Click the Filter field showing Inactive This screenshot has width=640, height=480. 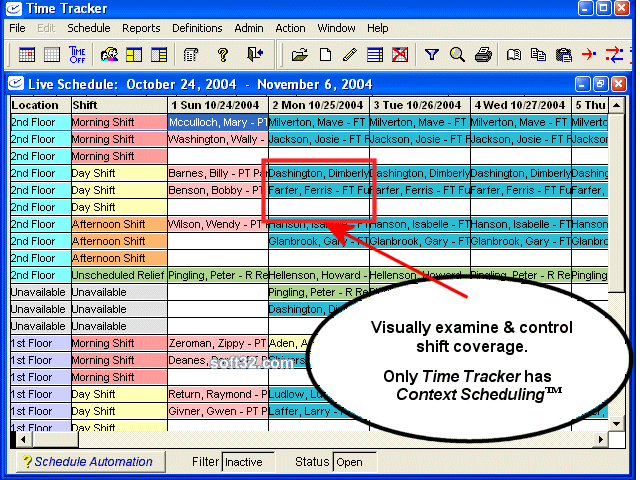[248, 462]
